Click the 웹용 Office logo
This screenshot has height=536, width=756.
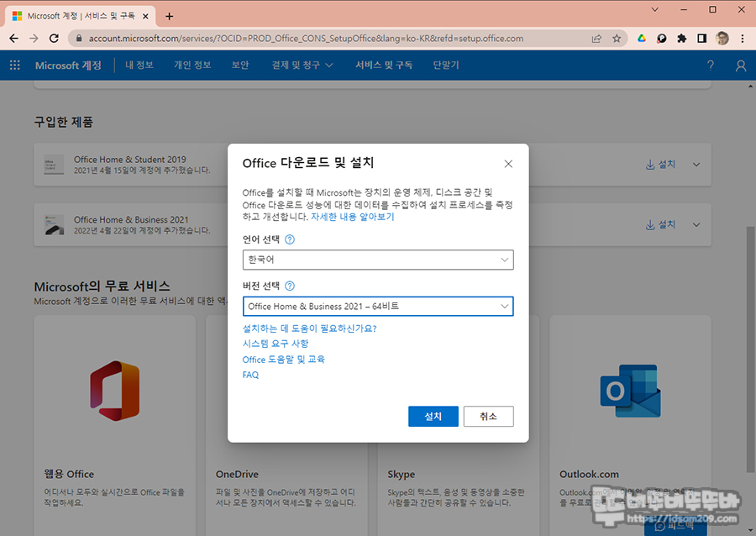pyautogui.click(x=115, y=391)
